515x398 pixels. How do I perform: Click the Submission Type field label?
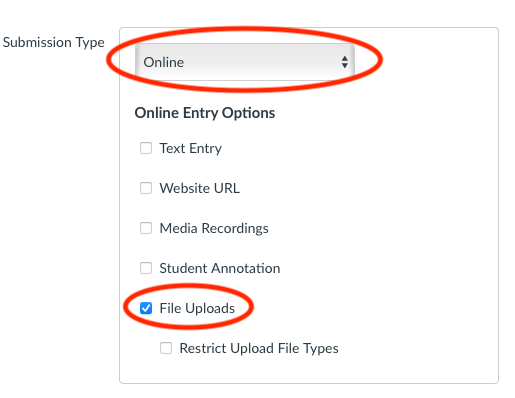click(54, 43)
